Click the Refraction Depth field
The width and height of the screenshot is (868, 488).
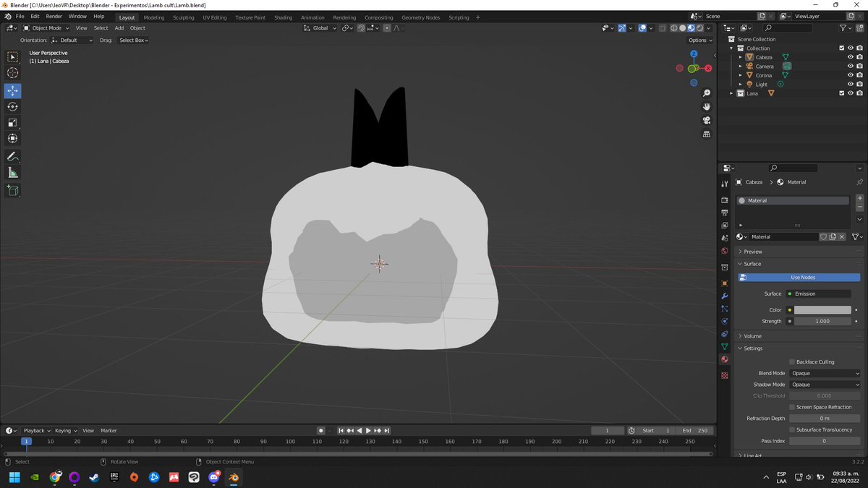pos(825,419)
